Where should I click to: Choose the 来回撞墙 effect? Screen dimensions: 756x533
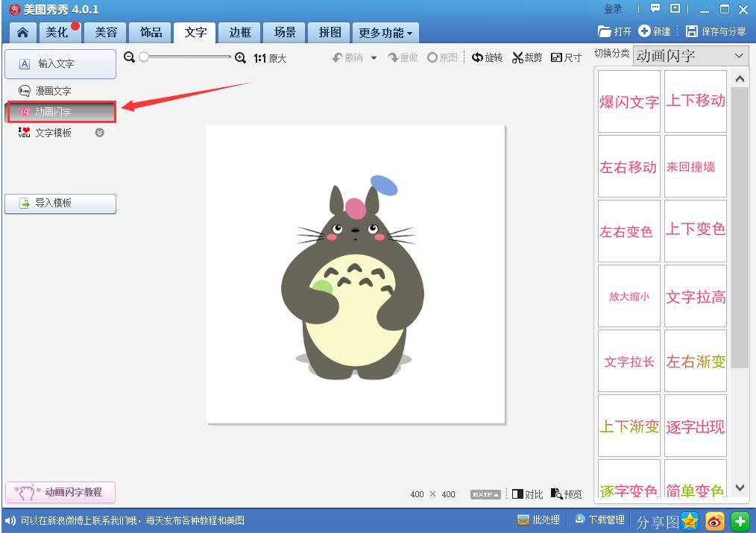coord(696,166)
